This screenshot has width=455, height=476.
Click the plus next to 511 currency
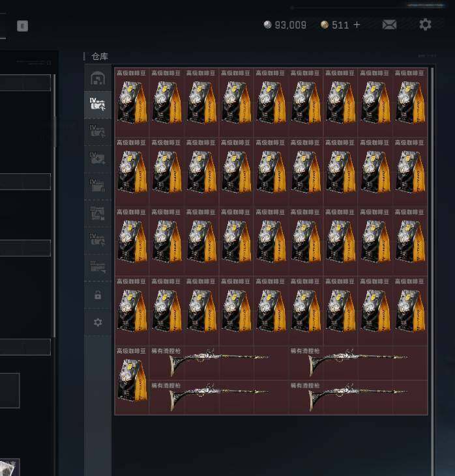[x=357, y=25]
